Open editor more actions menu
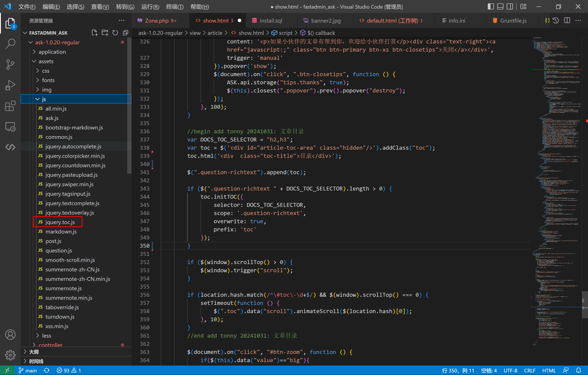Screen dimensions: 588x375 (x=578, y=20)
